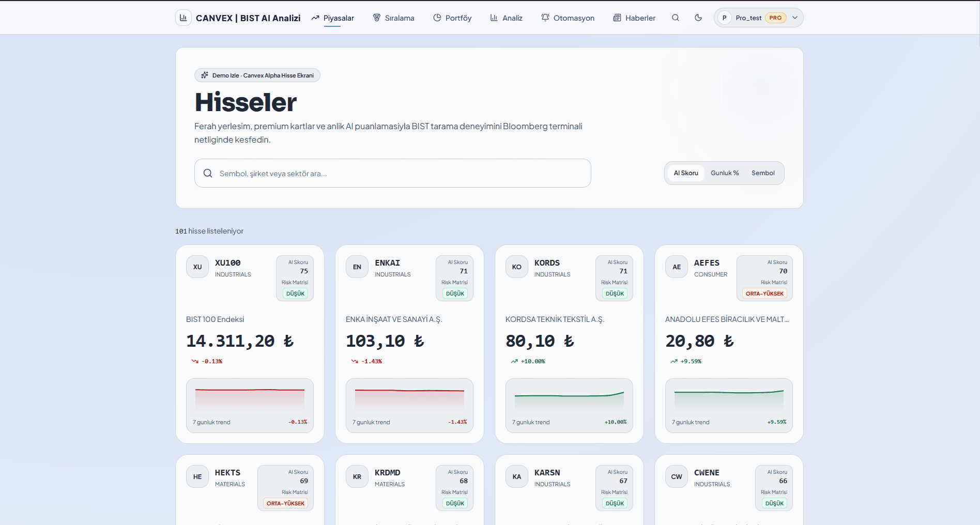The width and height of the screenshot is (980, 525).
Task: Click the 101 hisse listeleniyor text
Action: click(x=209, y=231)
